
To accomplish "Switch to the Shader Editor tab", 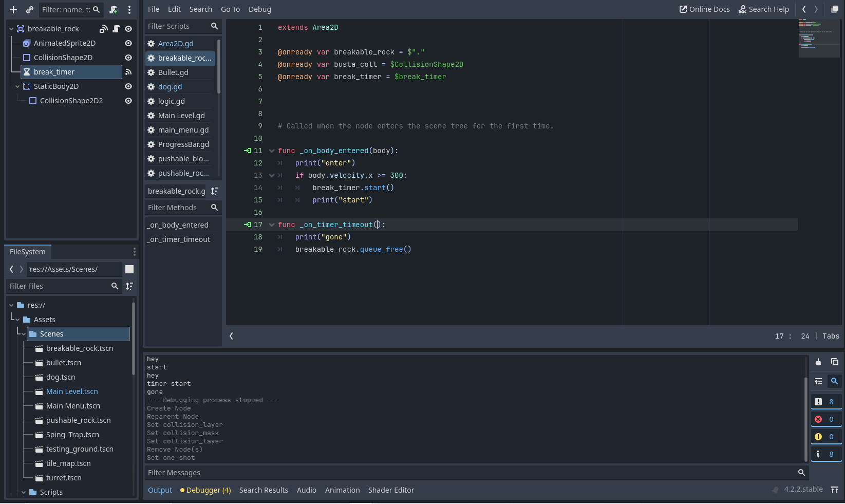I will point(391,490).
